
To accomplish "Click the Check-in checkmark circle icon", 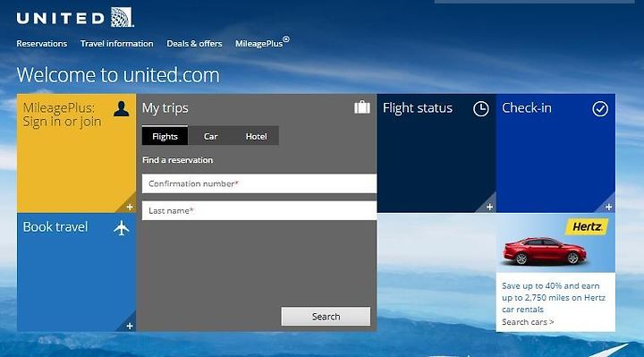I will [x=600, y=109].
